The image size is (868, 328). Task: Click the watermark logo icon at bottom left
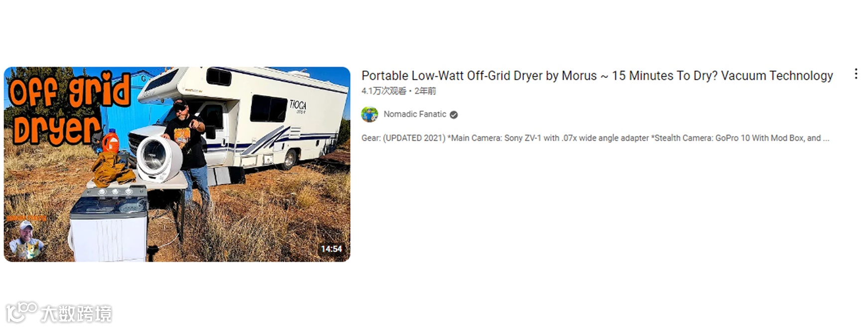click(21, 312)
